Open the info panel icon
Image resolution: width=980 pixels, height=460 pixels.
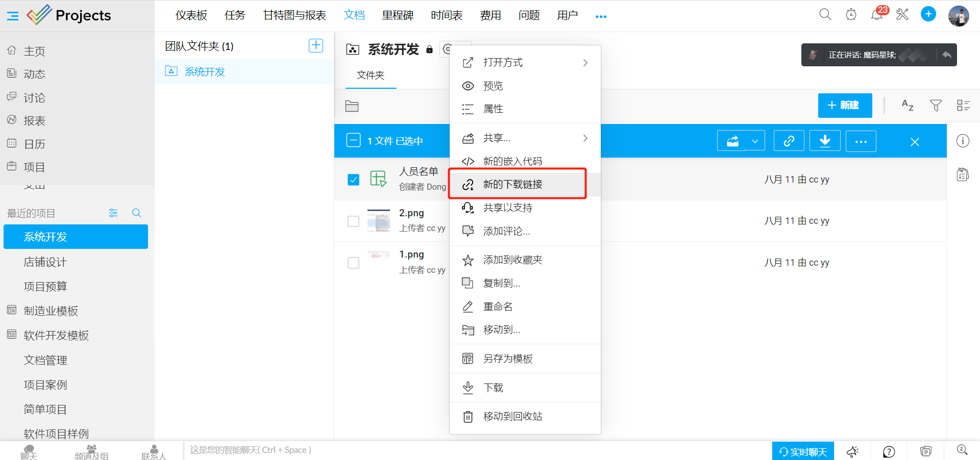tap(963, 141)
